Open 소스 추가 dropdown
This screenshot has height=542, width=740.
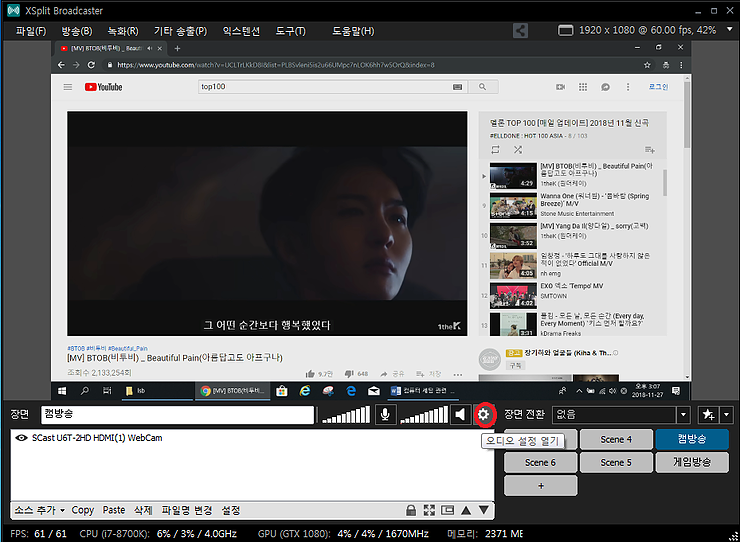coord(39,510)
